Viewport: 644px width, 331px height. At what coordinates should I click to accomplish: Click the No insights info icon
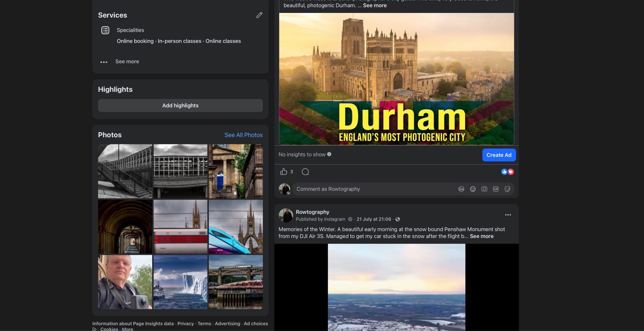[x=329, y=154]
